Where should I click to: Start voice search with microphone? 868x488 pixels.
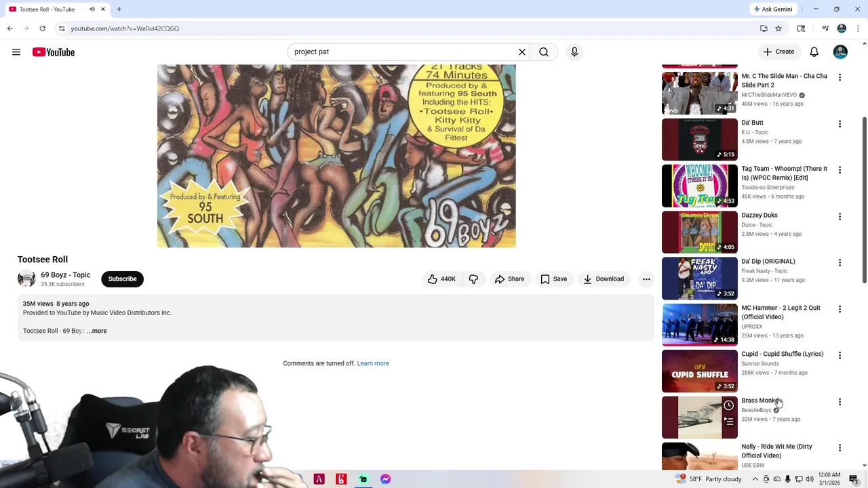point(574,52)
